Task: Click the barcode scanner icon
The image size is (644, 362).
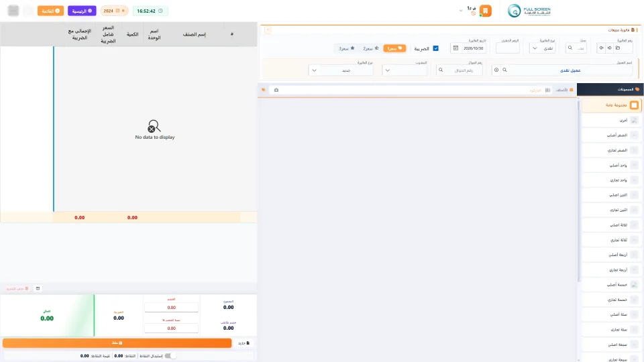Action: pos(547,90)
